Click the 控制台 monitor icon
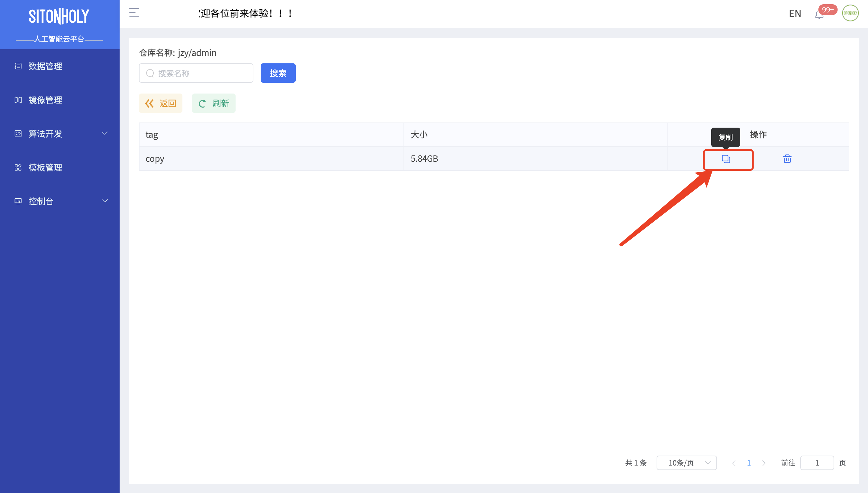The height and width of the screenshot is (493, 868). [18, 202]
